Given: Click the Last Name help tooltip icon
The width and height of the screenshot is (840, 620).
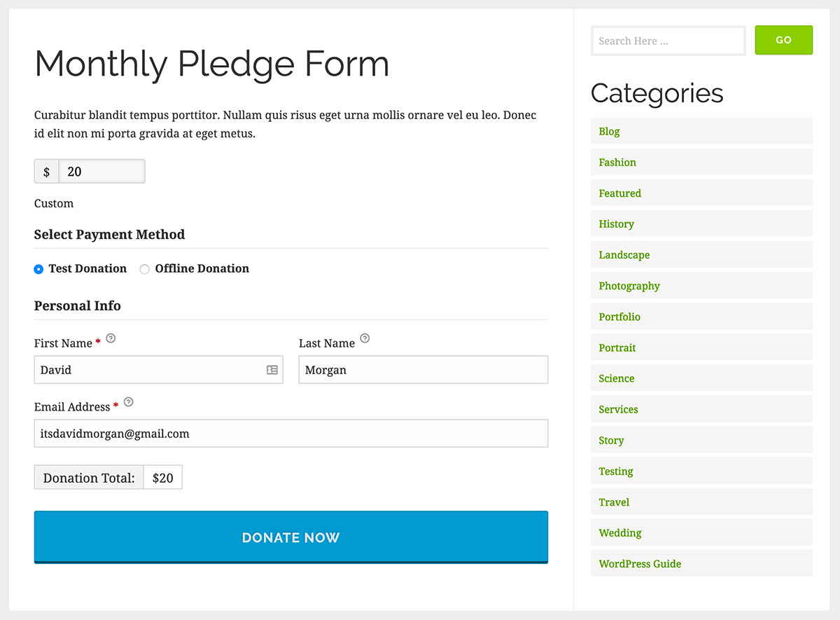Looking at the screenshot, I should point(365,338).
